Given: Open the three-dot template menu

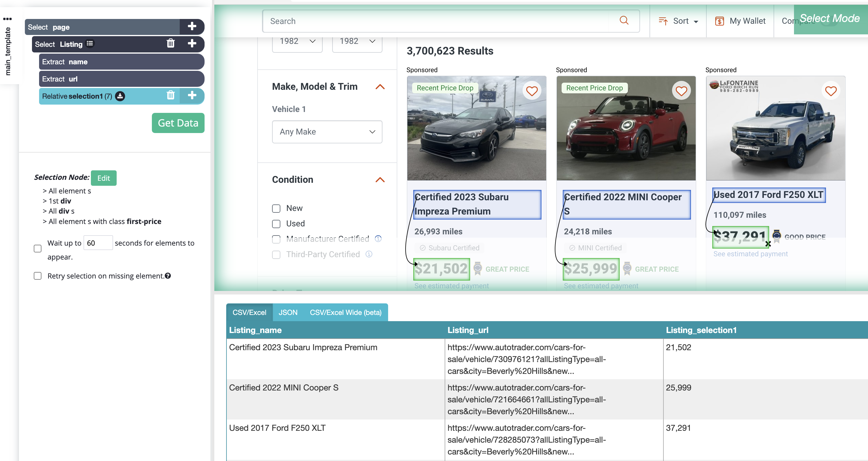Looking at the screenshot, I should [7, 19].
